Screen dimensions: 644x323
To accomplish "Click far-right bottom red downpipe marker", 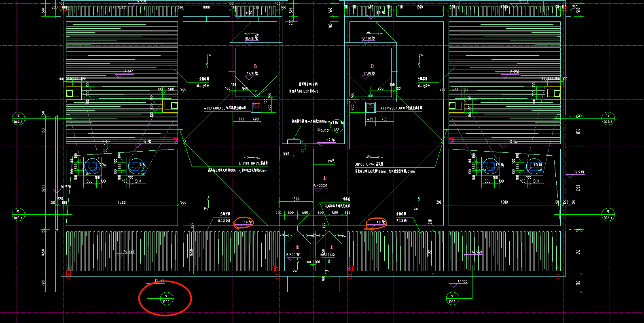I will click(558, 272).
